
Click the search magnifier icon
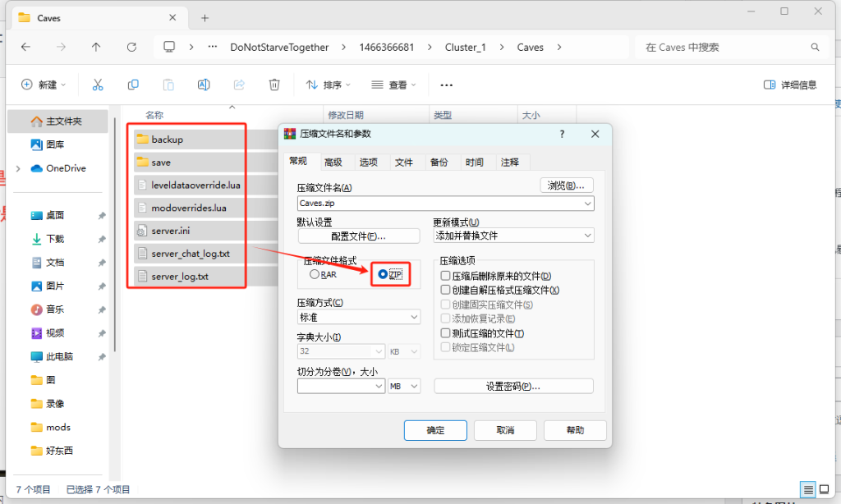[816, 47]
